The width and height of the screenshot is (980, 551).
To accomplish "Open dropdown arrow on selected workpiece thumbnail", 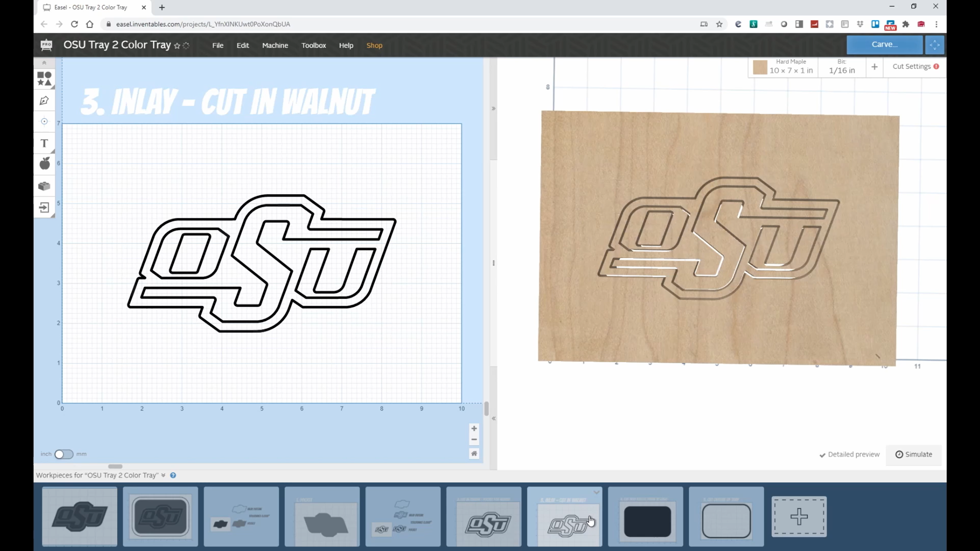I will (596, 492).
